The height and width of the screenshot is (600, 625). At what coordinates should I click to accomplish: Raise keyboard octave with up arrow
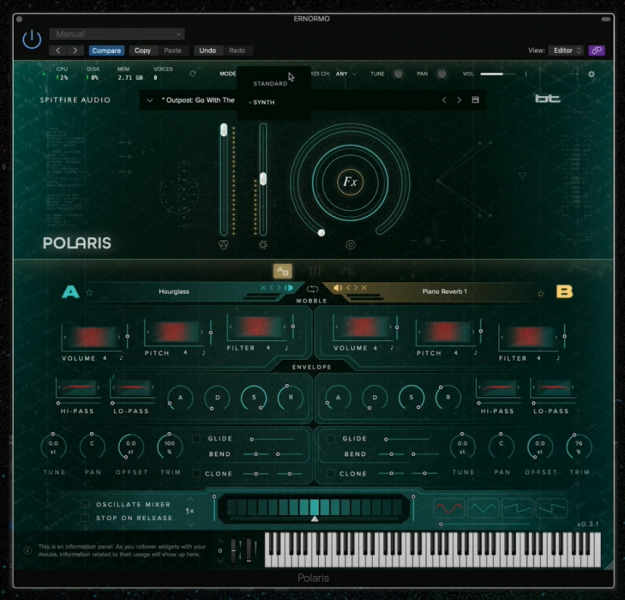point(220,541)
